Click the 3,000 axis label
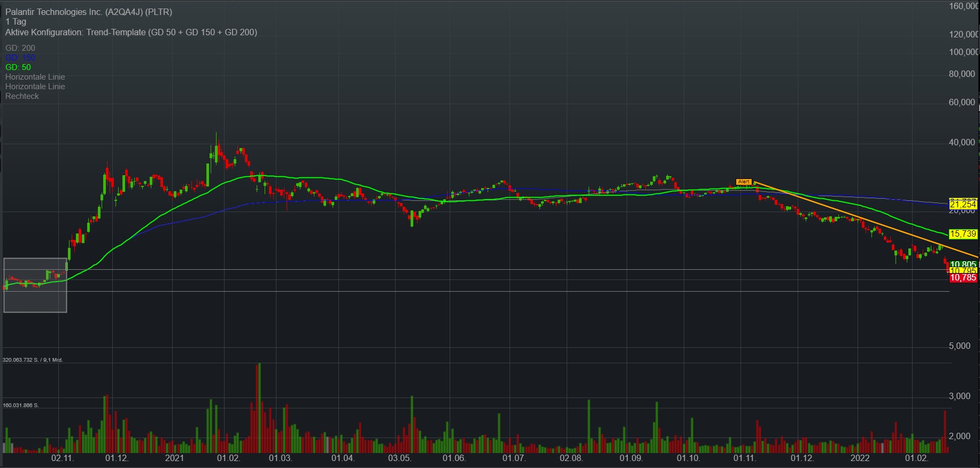 click(960, 396)
